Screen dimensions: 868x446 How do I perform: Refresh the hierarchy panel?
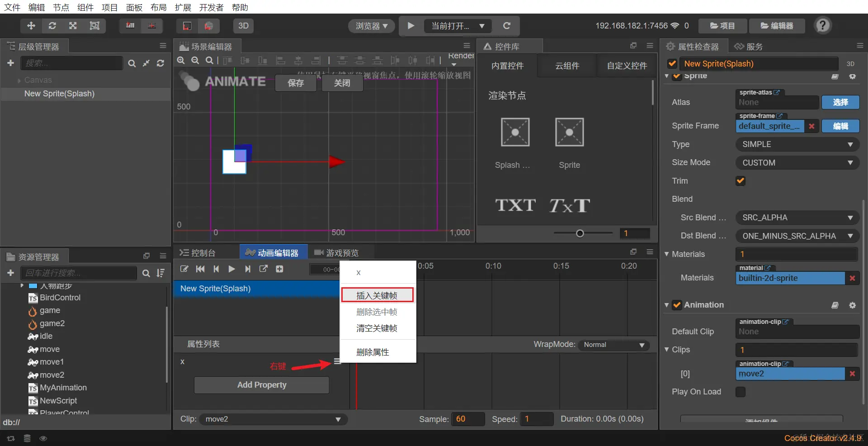pyautogui.click(x=160, y=63)
